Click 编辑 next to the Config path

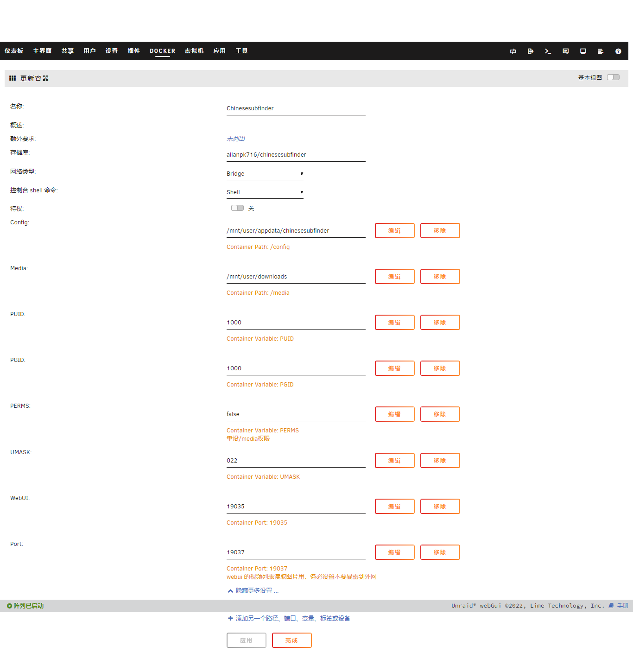pyautogui.click(x=394, y=230)
